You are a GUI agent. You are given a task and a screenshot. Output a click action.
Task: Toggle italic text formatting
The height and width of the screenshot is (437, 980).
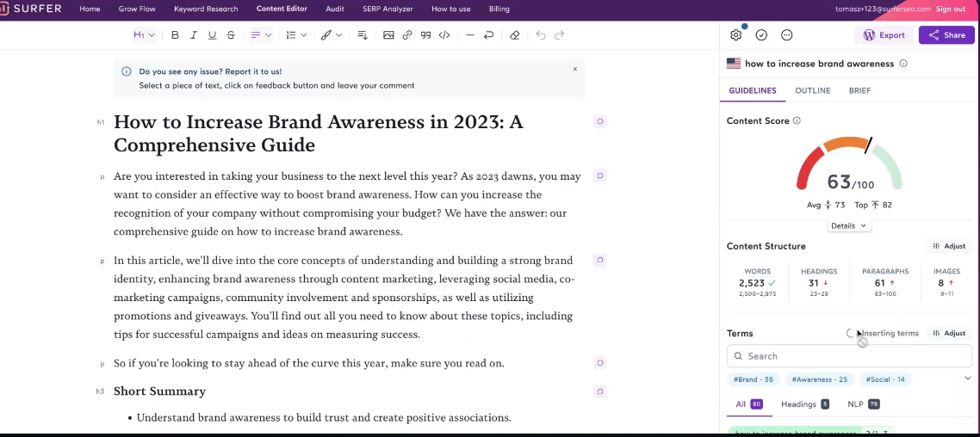[194, 35]
